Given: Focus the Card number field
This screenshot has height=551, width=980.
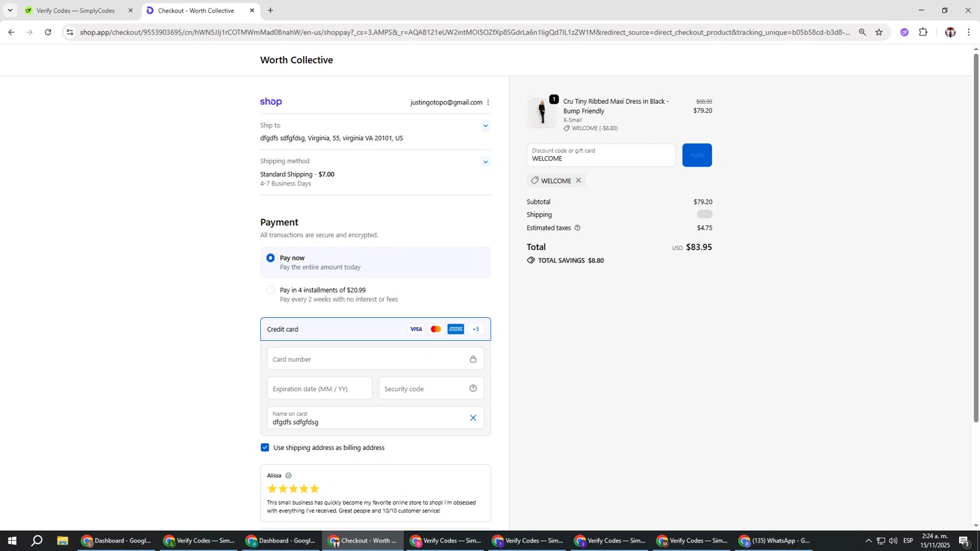Looking at the screenshot, I should point(375,359).
